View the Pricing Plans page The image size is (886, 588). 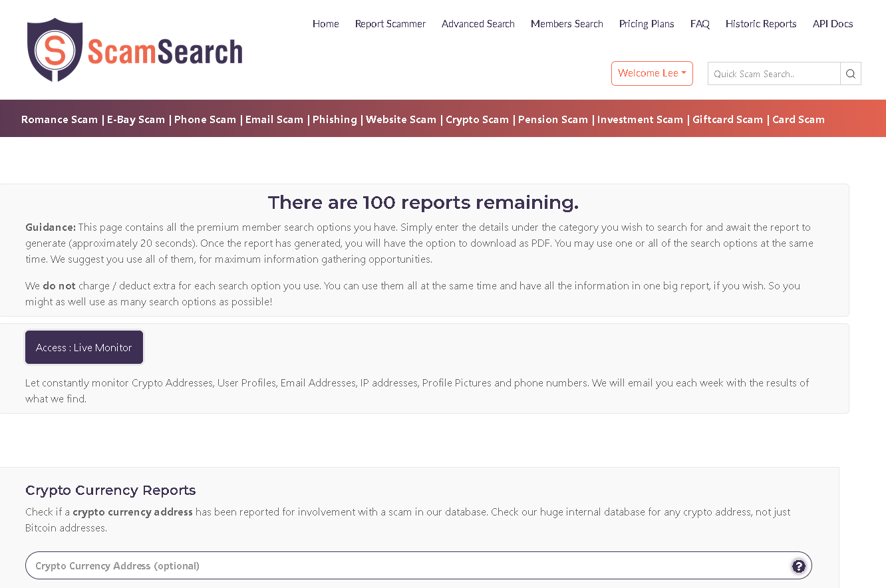tap(646, 24)
